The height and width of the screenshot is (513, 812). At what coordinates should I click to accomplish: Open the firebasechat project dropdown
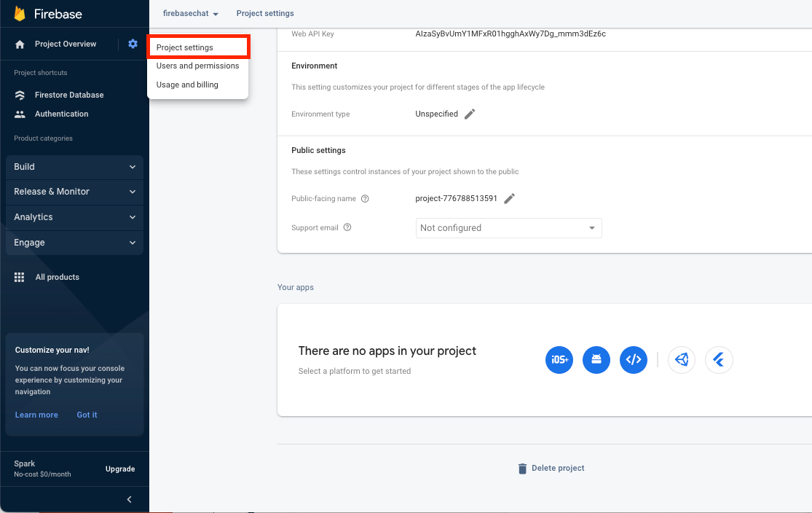coord(191,13)
